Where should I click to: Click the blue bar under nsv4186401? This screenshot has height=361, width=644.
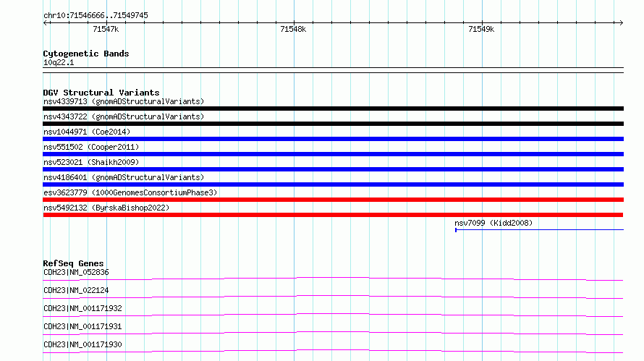333,184
